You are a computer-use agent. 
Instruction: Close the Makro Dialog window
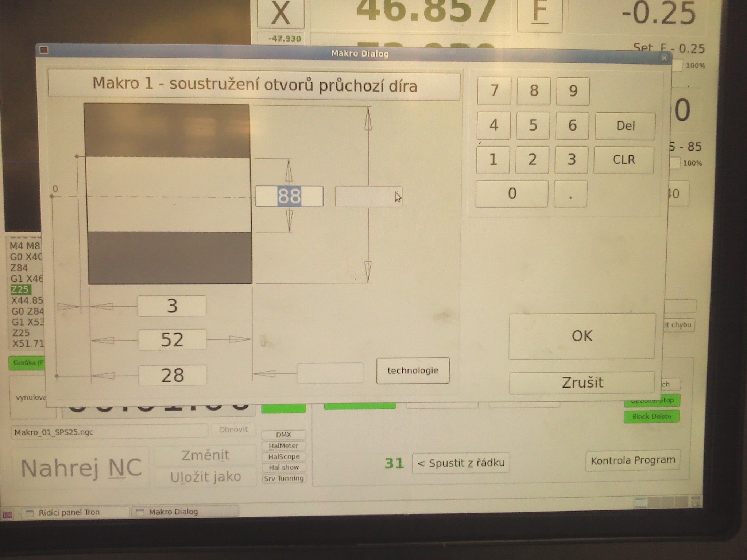pyautogui.click(x=664, y=58)
